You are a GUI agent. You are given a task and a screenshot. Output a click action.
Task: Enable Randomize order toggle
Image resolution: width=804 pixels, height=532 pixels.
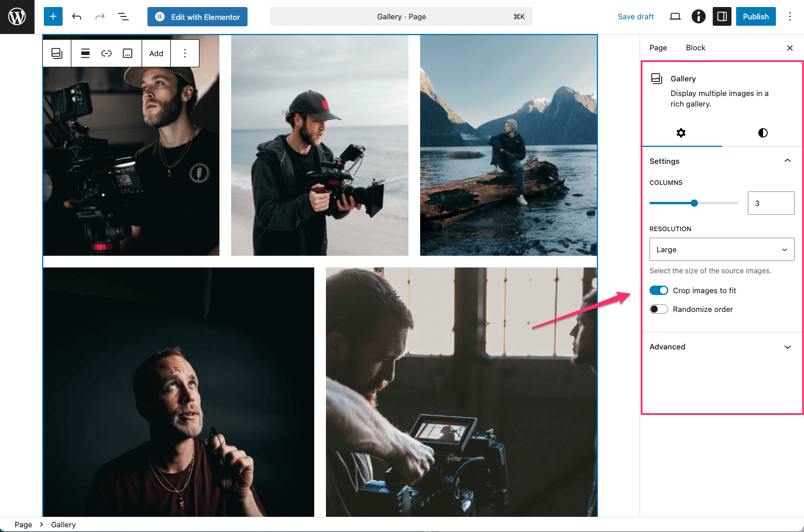coord(659,310)
